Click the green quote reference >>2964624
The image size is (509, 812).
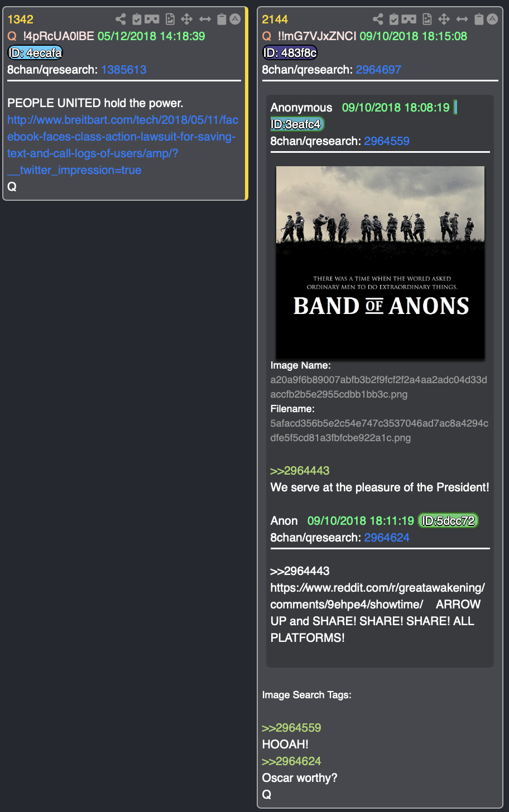point(291,761)
